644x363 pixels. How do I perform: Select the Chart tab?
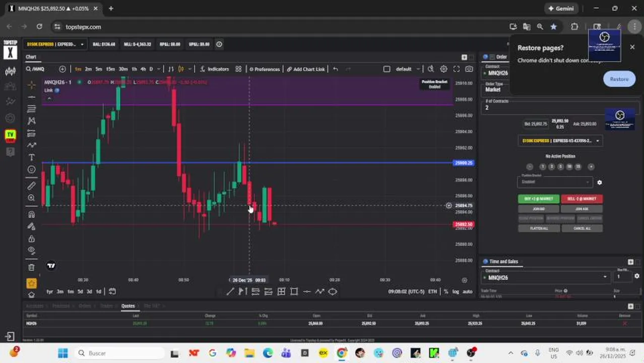coord(31,57)
